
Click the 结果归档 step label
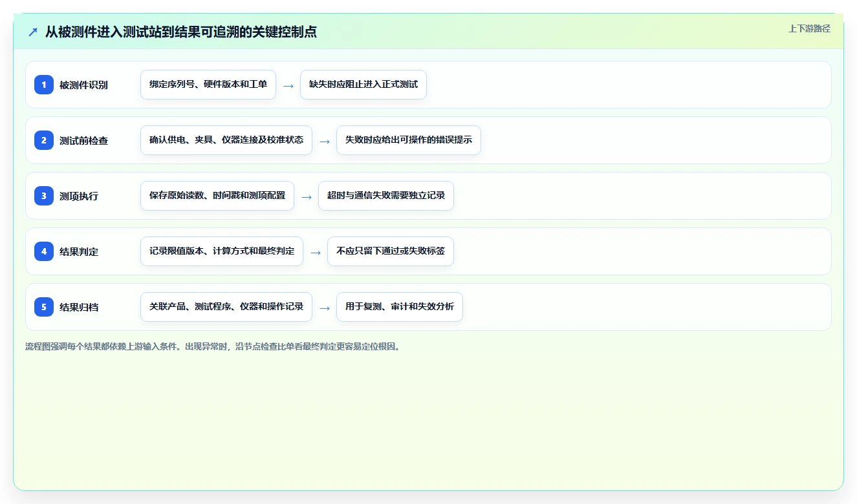tap(79, 307)
